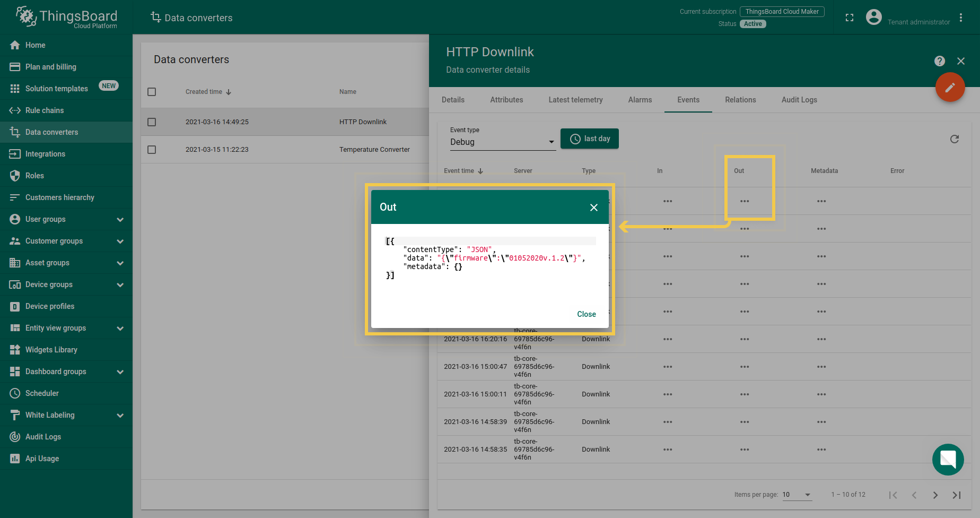
Task: Open Plan and billing page
Action: (x=66, y=67)
